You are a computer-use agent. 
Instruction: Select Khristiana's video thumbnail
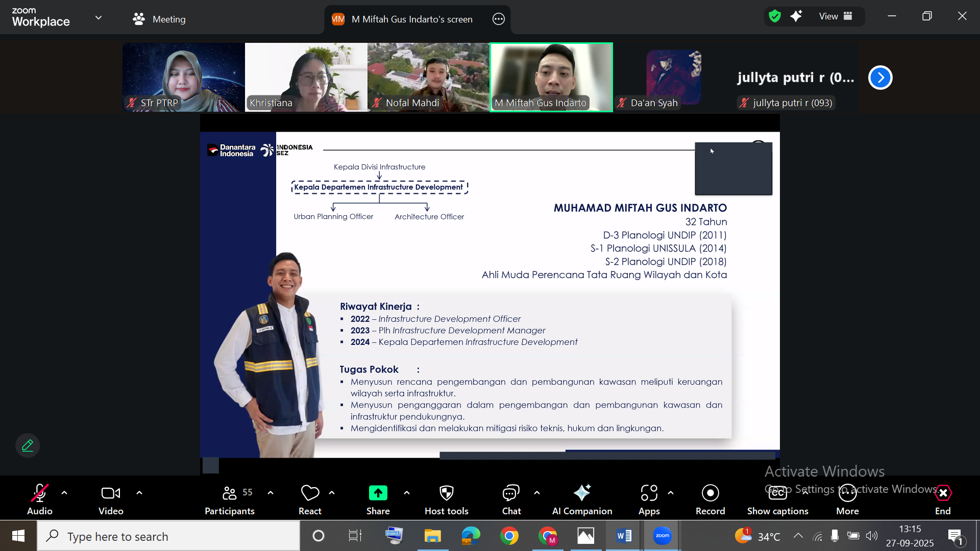(306, 77)
